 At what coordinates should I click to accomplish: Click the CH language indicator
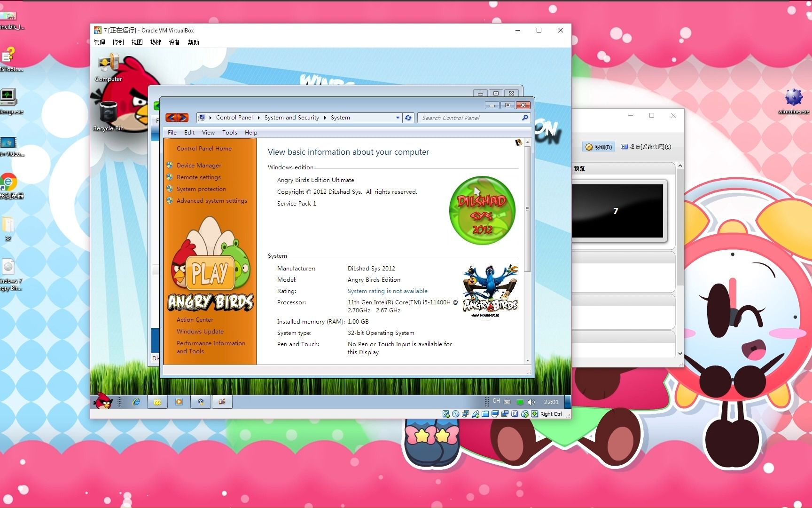(496, 401)
